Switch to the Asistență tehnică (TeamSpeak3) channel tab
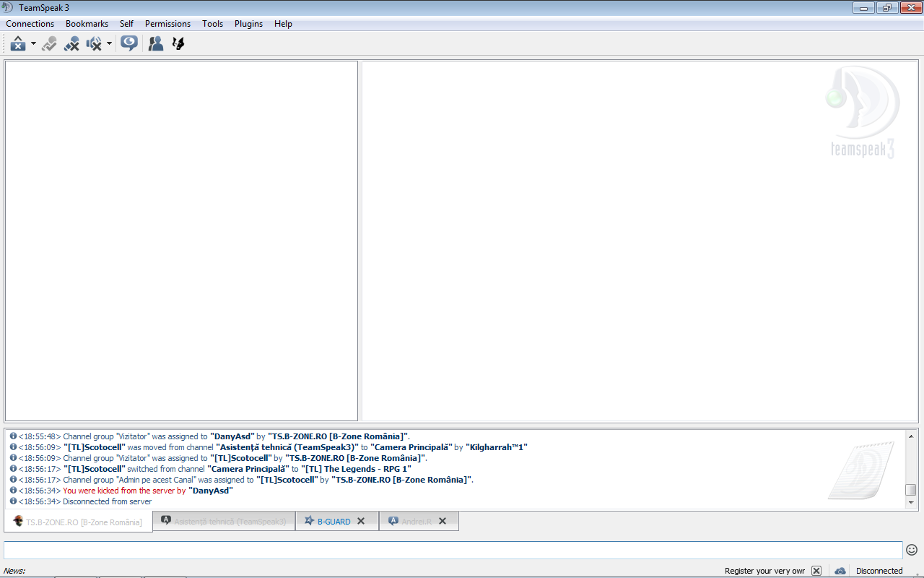Viewport: 924px width, 578px height. click(224, 521)
